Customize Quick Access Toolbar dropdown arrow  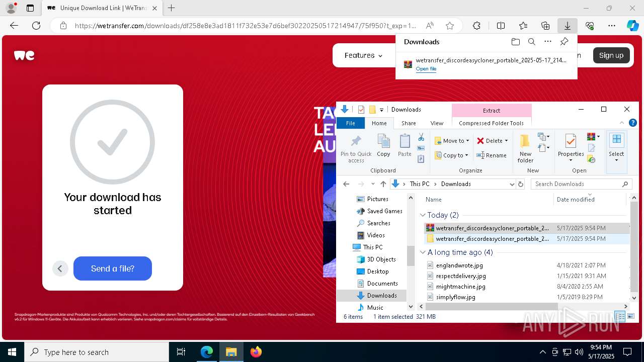[381, 110]
